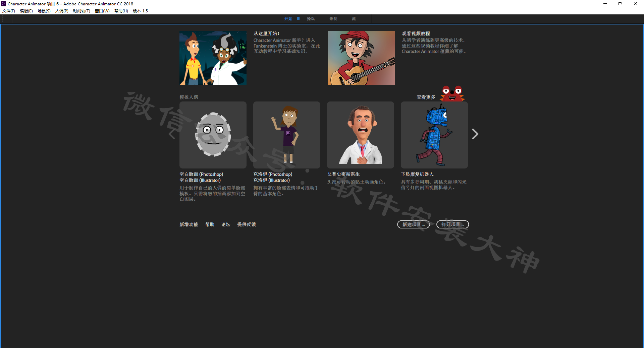The width and height of the screenshot is (644, 348).
Task: Switch to the 录制 workspace tab
Action: pos(333,19)
